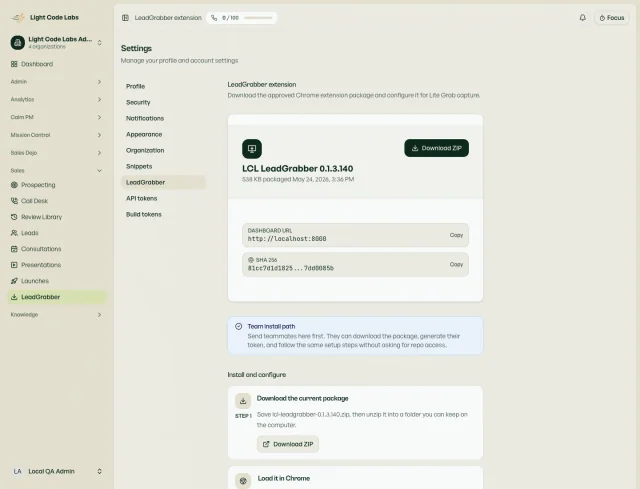The height and width of the screenshot is (489, 640).
Task: Click the Load it in Chrome icon
Action: [243, 480]
